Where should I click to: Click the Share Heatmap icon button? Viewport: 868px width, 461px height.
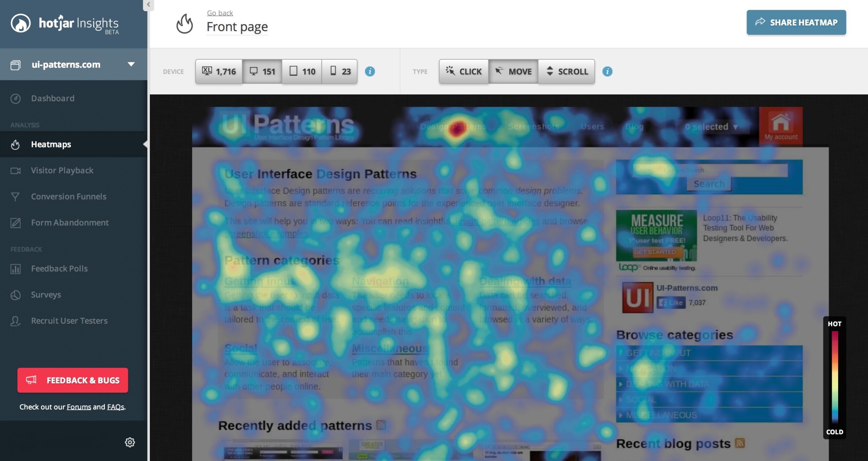click(x=759, y=22)
